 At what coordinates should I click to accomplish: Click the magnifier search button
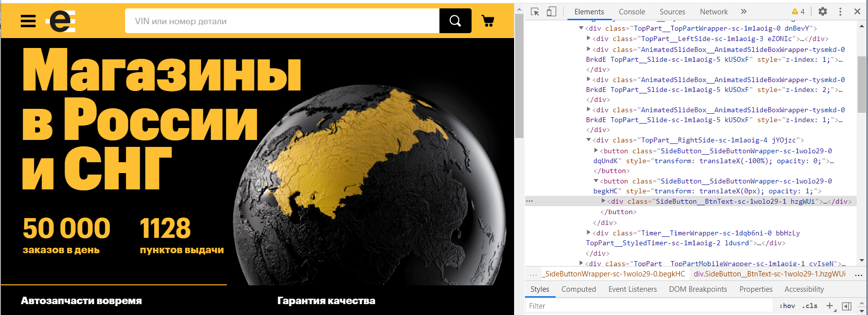coord(455,21)
